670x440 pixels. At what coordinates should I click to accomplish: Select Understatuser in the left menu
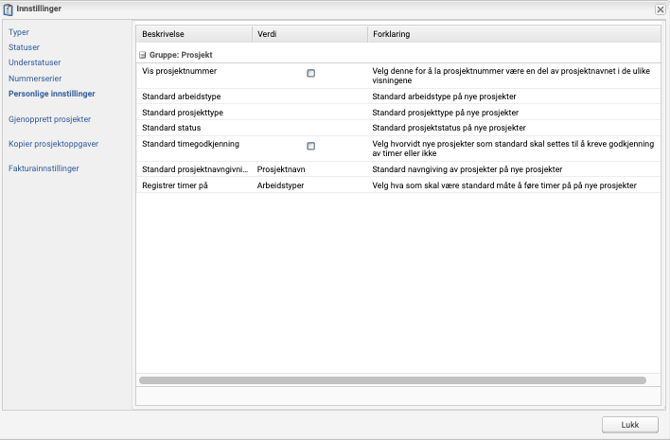(x=34, y=62)
